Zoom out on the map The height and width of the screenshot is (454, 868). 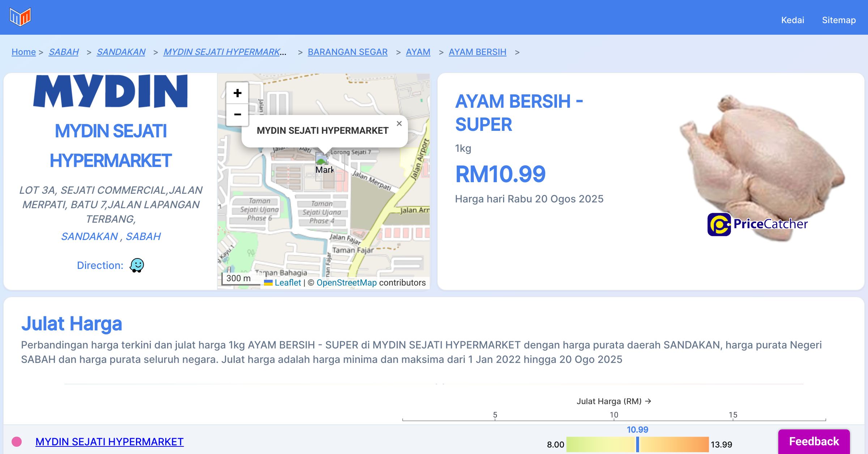point(237,115)
